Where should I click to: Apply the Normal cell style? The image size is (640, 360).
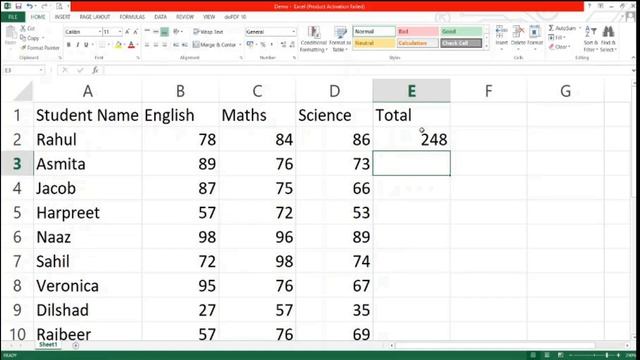point(374,31)
